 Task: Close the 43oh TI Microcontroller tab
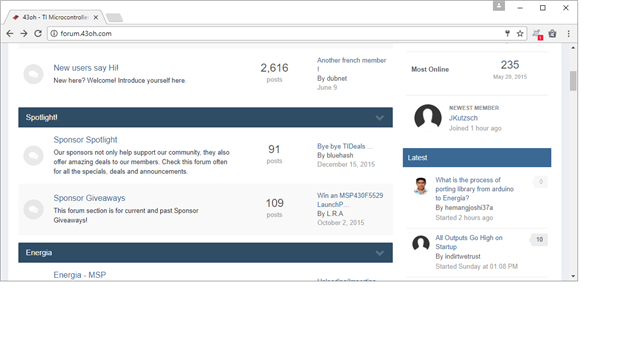(96, 17)
